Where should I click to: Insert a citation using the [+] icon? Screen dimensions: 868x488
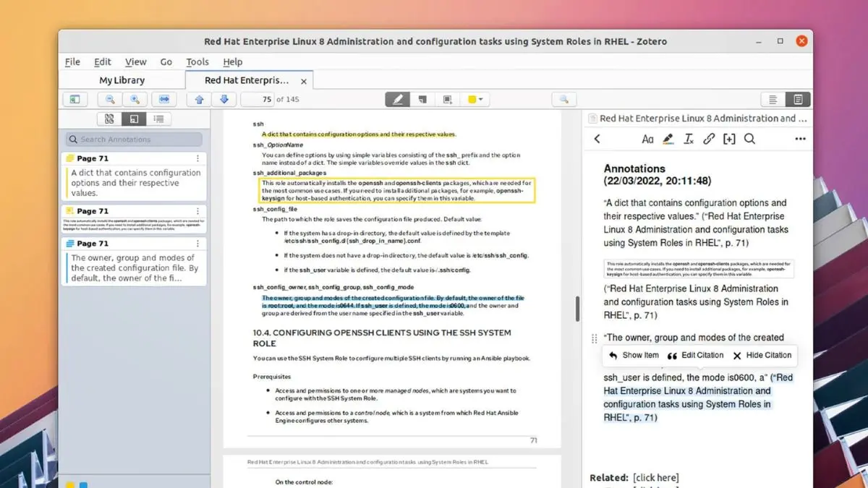[729, 139]
